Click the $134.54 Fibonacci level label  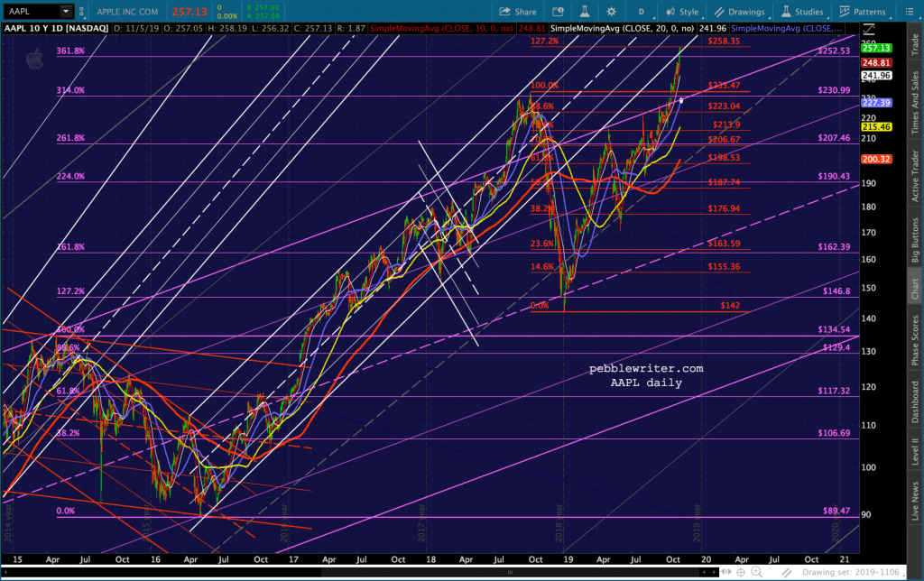click(x=834, y=329)
